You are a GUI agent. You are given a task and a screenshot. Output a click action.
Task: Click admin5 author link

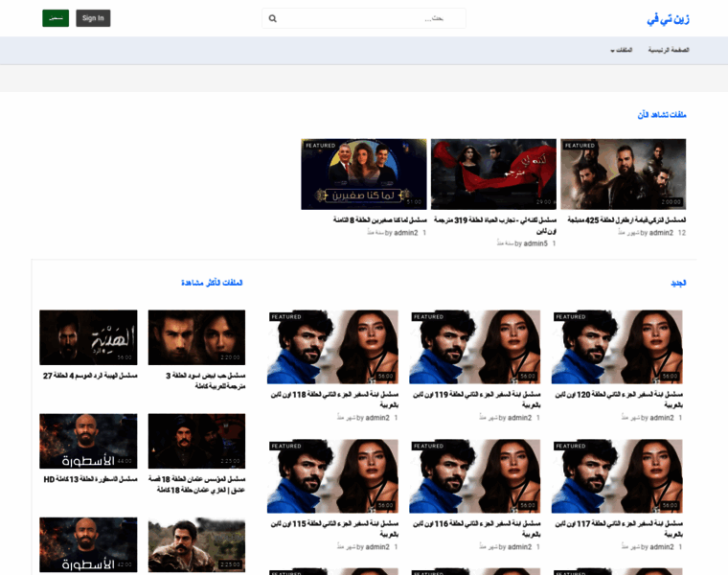[535, 243]
